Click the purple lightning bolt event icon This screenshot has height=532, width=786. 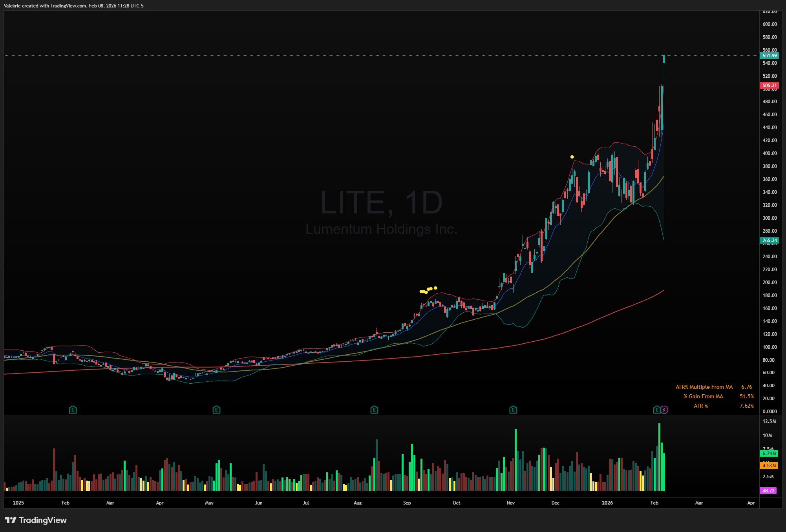pos(664,410)
